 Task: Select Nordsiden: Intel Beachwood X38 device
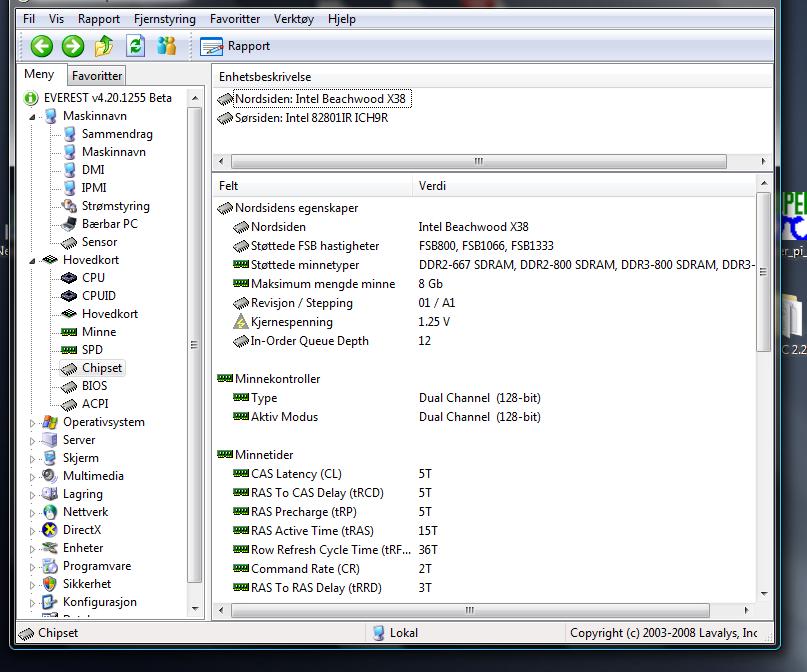320,99
